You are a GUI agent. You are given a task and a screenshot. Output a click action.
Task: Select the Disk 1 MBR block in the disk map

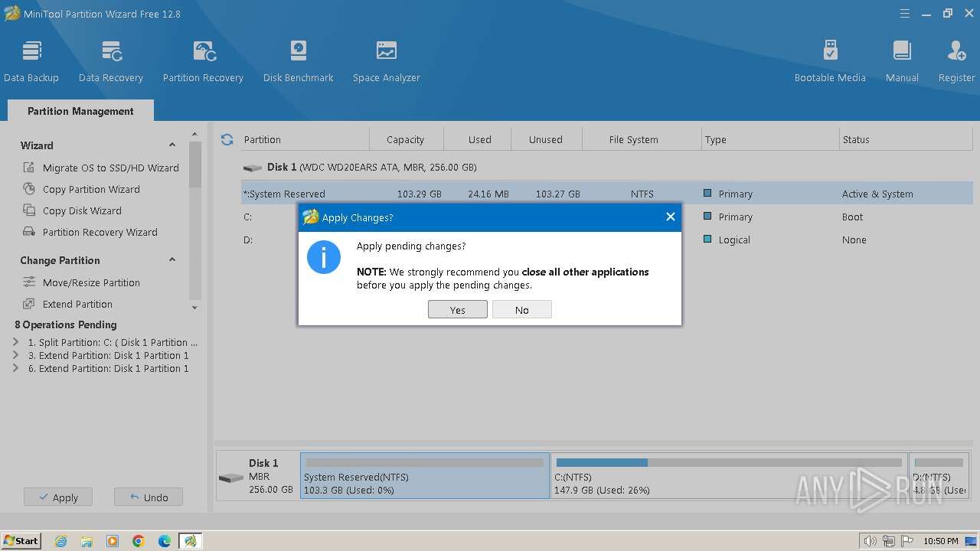click(x=258, y=476)
